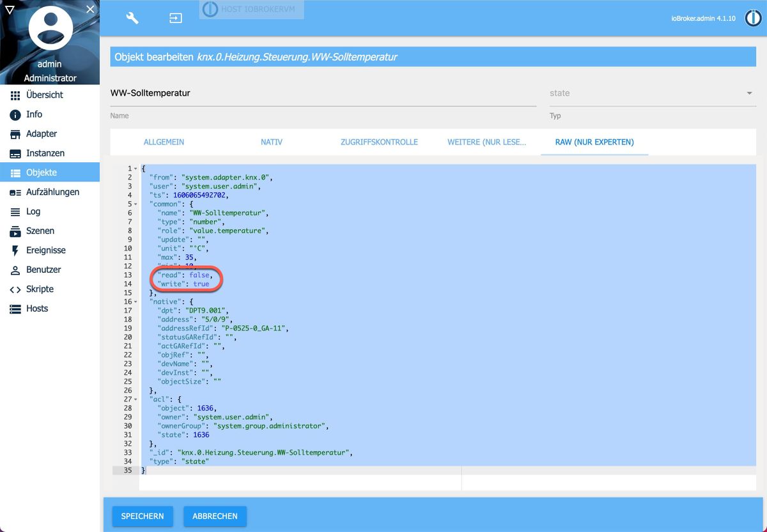This screenshot has width=767, height=532.
Task: Open the wrench settings icon
Action: (x=132, y=18)
